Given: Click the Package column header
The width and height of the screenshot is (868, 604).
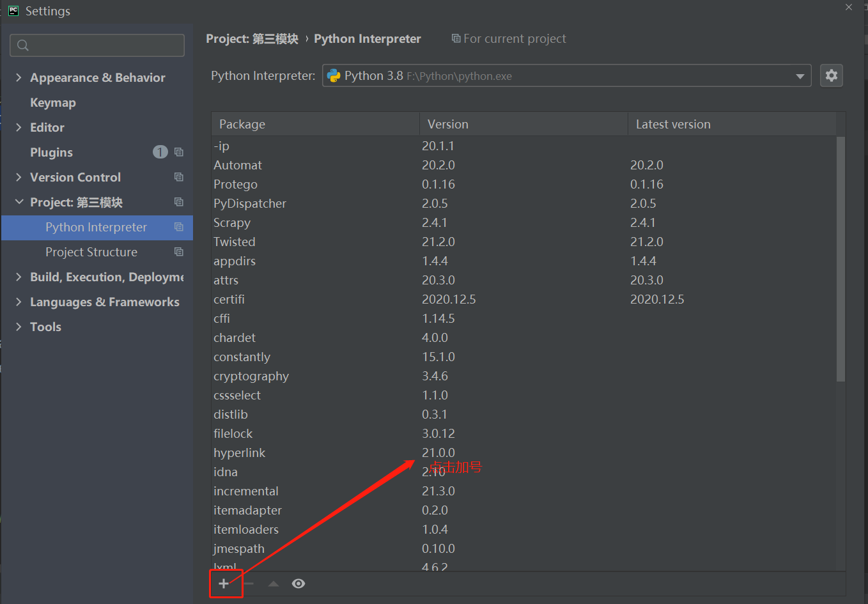Looking at the screenshot, I should (315, 124).
